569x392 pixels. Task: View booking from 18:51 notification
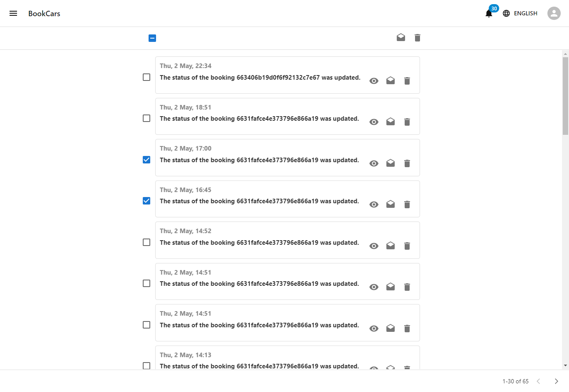(x=374, y=122)
